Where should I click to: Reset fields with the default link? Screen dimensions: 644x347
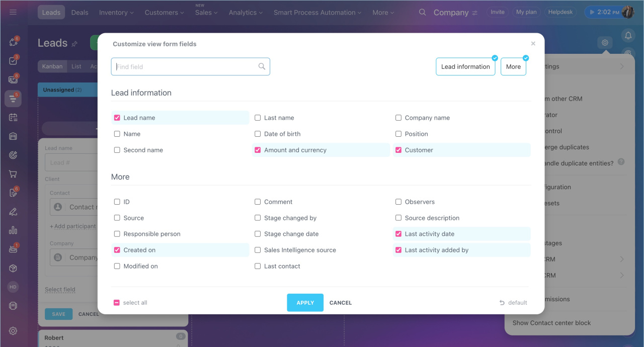click(513, 303)
